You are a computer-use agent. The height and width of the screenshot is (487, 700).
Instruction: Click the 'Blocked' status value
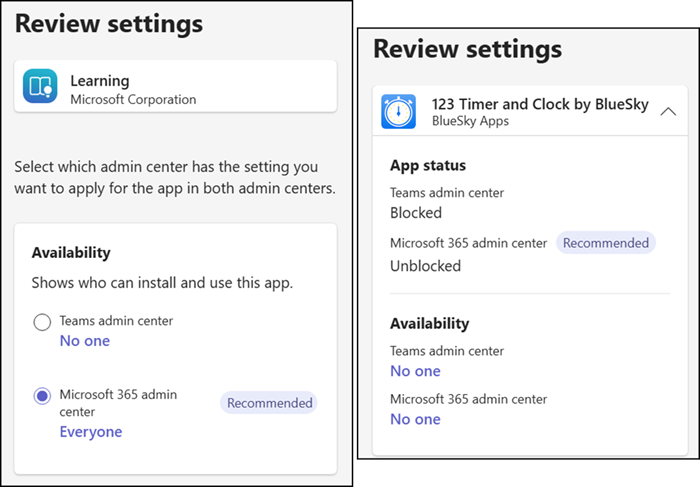416,212
